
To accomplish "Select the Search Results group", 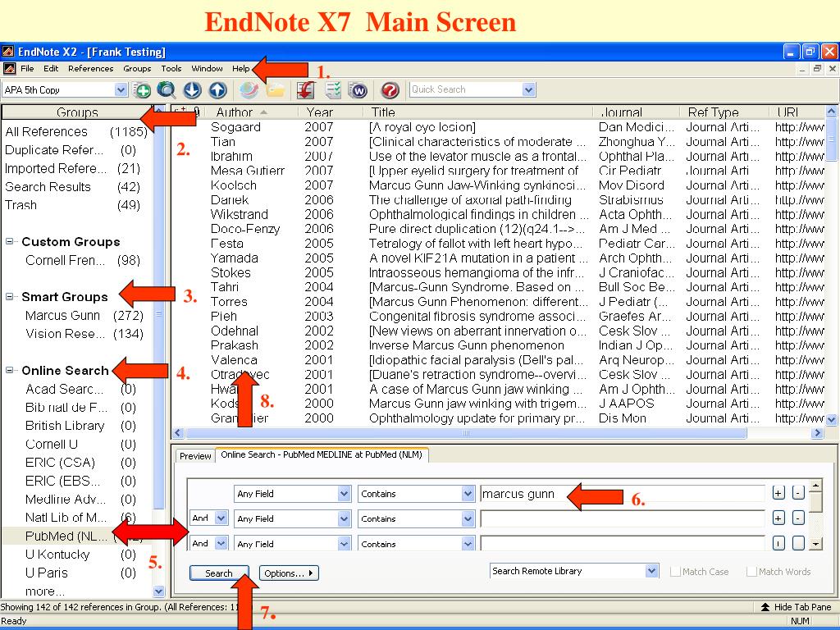I will click(73, 187).
